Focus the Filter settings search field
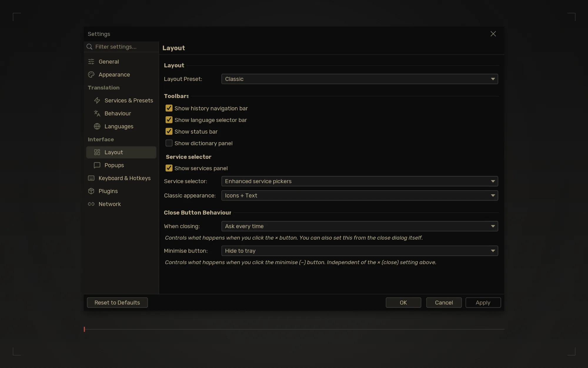Image resolution: width=588 pixels, height=368 pixels. 121,47
